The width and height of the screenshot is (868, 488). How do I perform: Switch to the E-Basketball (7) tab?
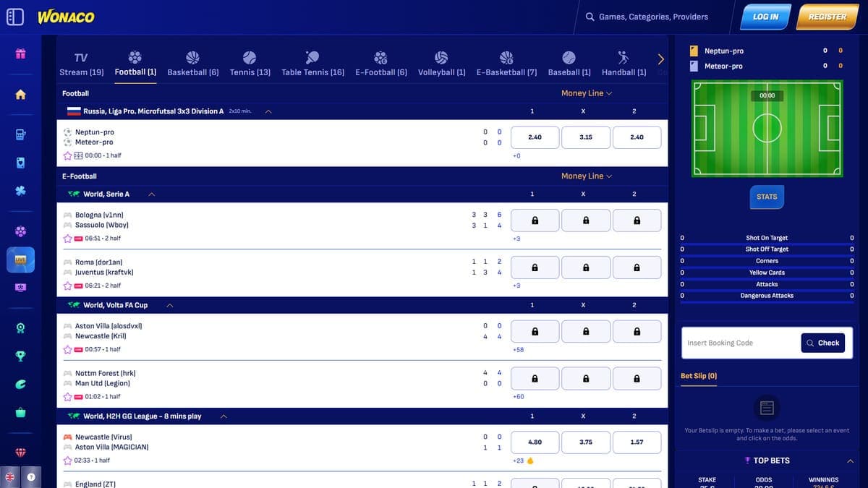(506, 64)
